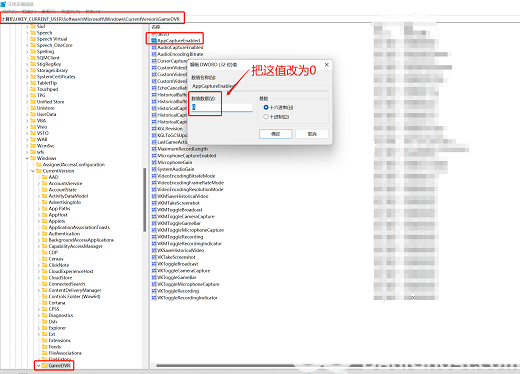Click the VKToggleBroadcast value icon
The height and width of the screenshot is (374, 520).
point(154,264)
